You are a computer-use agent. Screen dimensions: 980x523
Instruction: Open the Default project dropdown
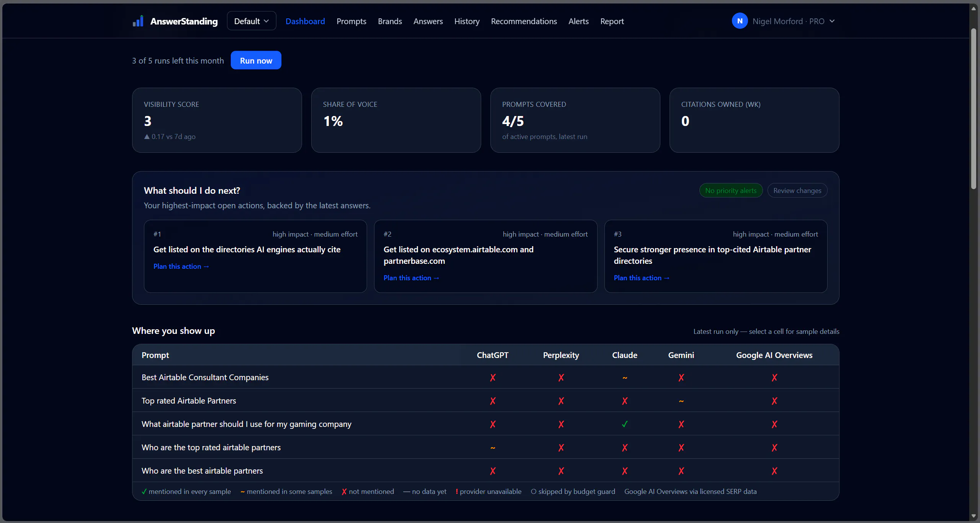(x=252, y=21)
